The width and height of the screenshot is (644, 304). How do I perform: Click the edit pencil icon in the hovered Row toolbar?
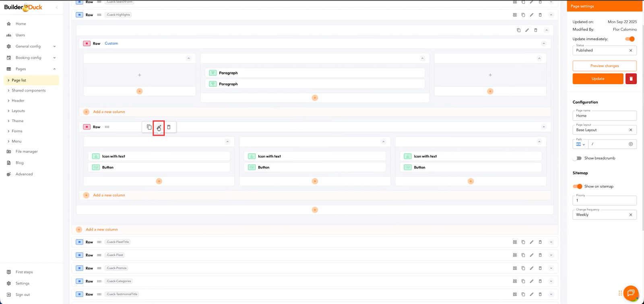point(159,127)
